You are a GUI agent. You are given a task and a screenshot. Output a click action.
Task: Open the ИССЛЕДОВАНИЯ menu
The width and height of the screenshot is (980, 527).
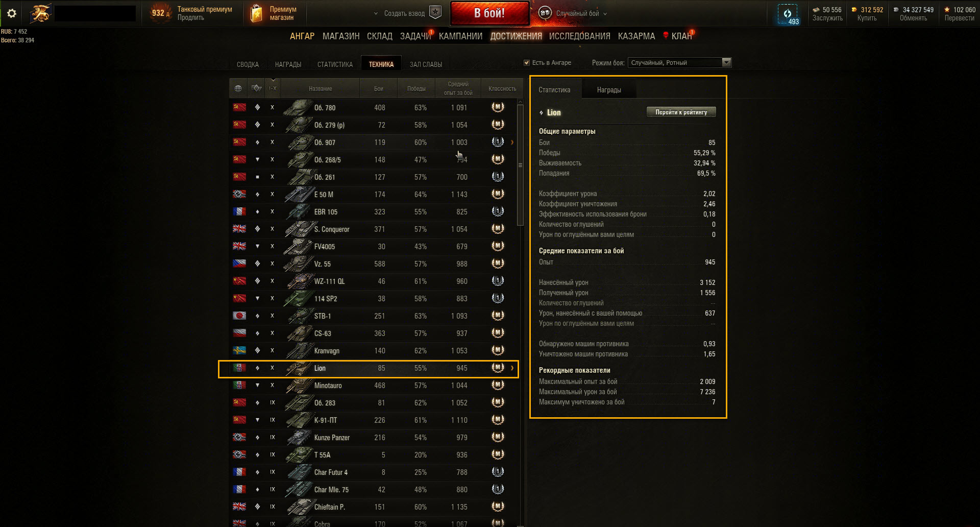point(580,36)
